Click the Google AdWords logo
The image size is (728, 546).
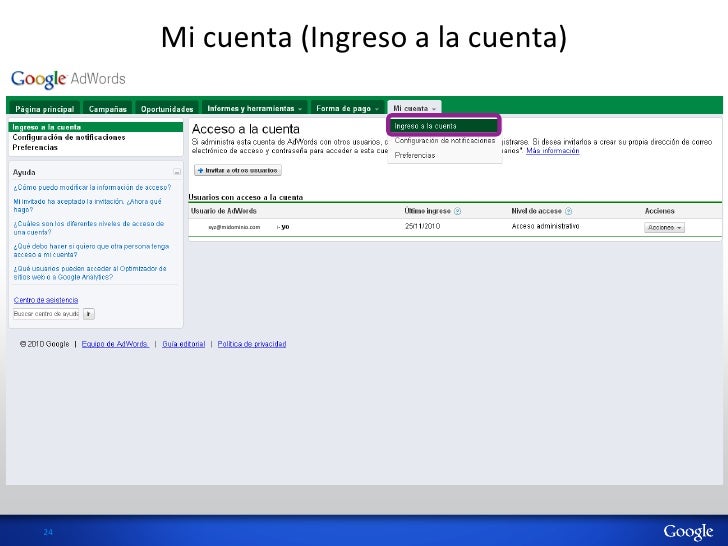(x=68, y=79)
